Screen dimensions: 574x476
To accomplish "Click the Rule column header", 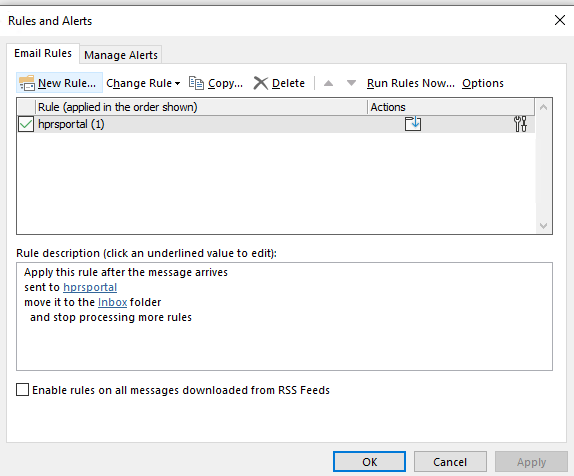I will click(x=201, y=107).
